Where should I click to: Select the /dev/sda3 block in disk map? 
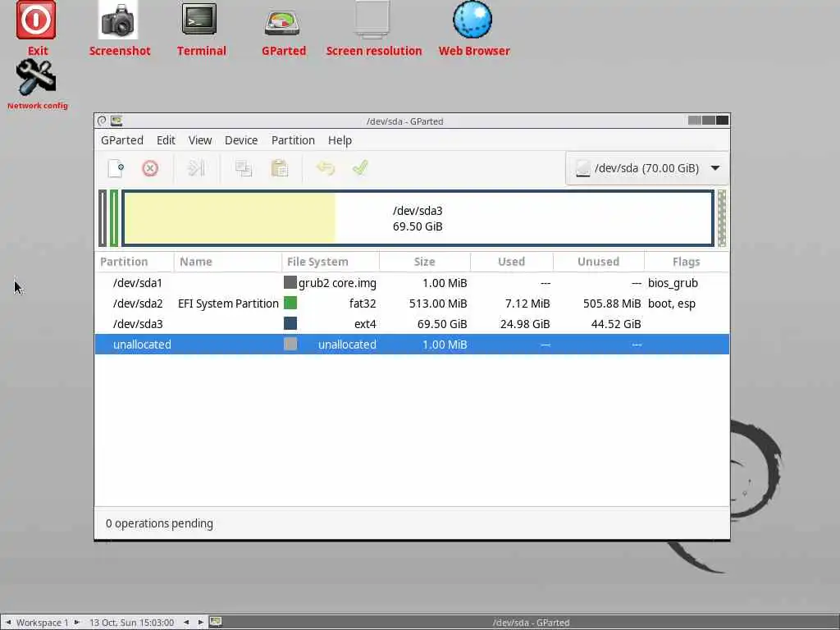pos(418,218)
